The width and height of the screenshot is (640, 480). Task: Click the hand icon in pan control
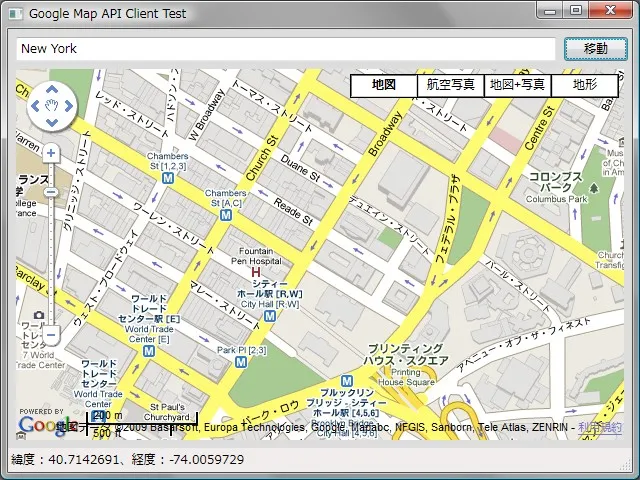51,105
